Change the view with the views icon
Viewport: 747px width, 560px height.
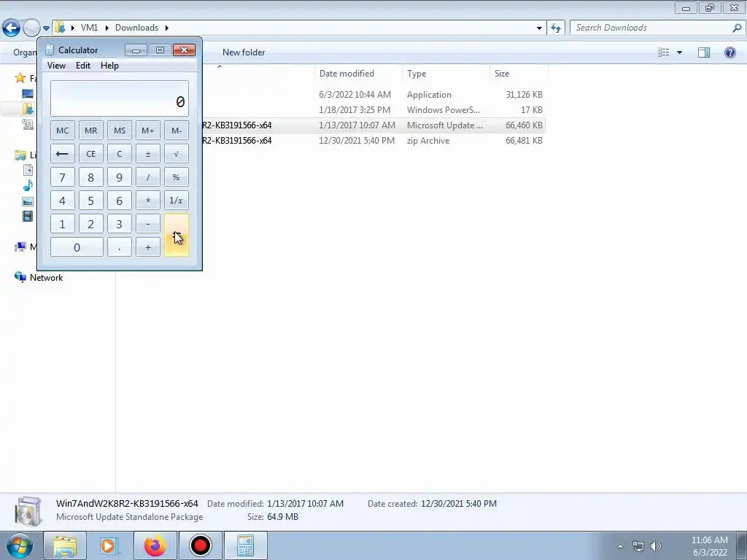tap(664, 52)
